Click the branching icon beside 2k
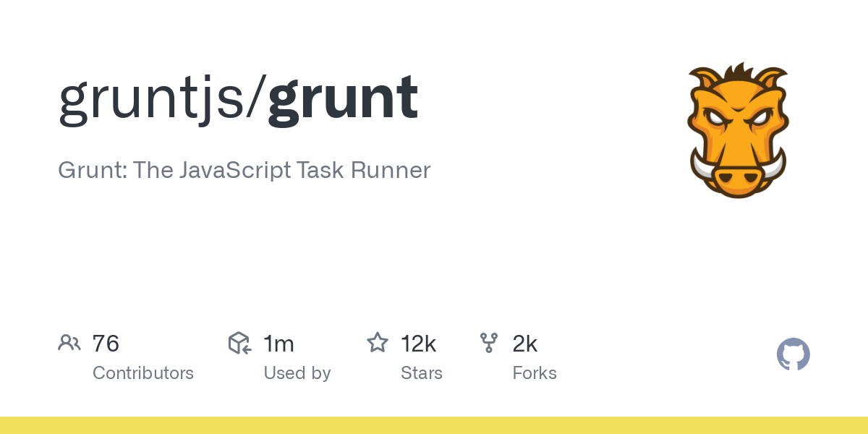This screenshot has height=434, width=868. [x=489, y=343]
